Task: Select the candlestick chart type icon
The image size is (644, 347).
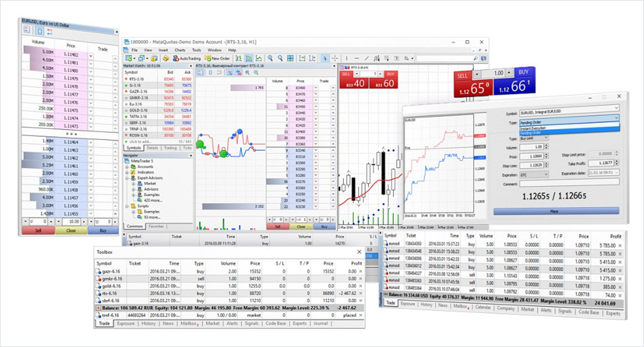Action: click(x=248, y=58)
